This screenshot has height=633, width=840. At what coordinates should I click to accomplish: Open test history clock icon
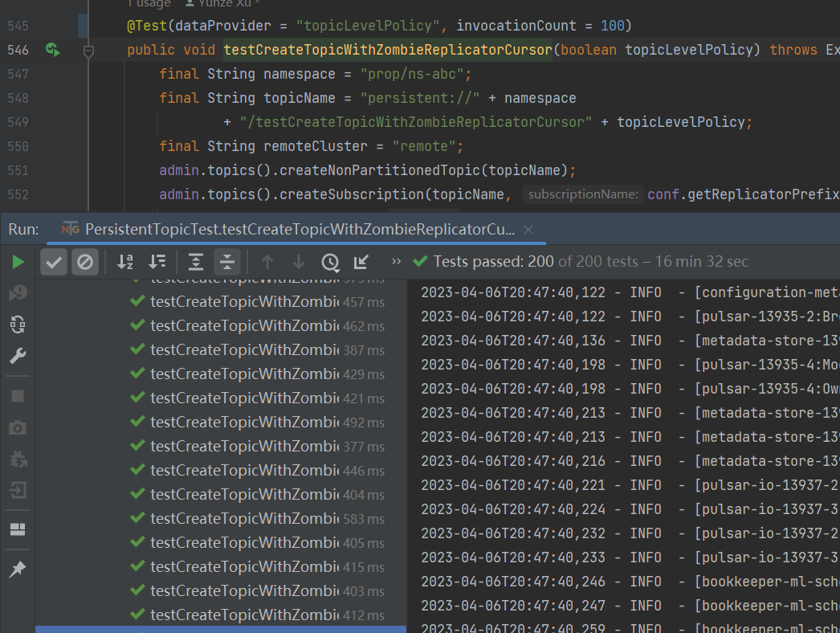pos(330,262)
